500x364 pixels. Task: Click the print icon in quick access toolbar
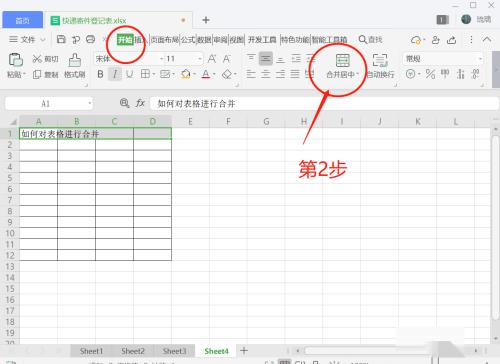[90, 39]
